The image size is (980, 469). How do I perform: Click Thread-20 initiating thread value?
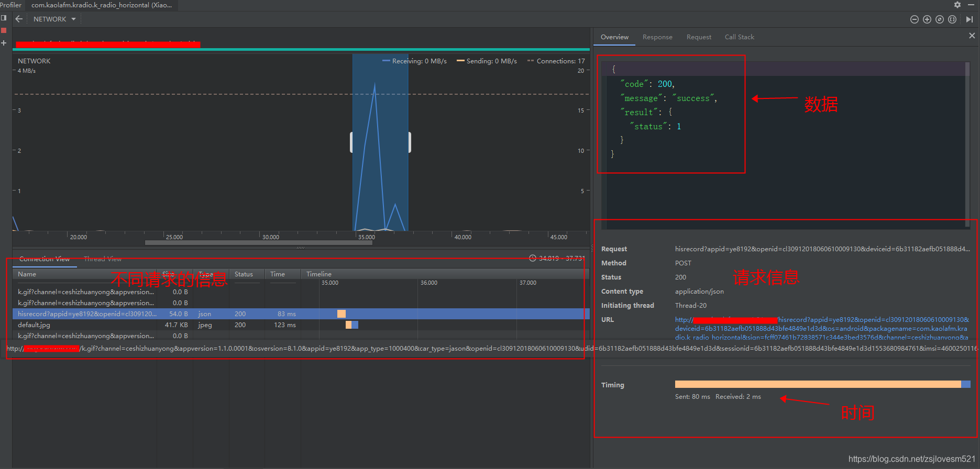(x=690, y=306)
